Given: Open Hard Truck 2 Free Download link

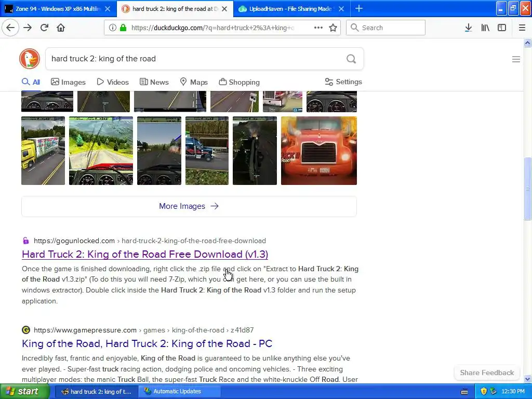Looking at the screenshot, I should pyautogui.click(x=145, y=255).
